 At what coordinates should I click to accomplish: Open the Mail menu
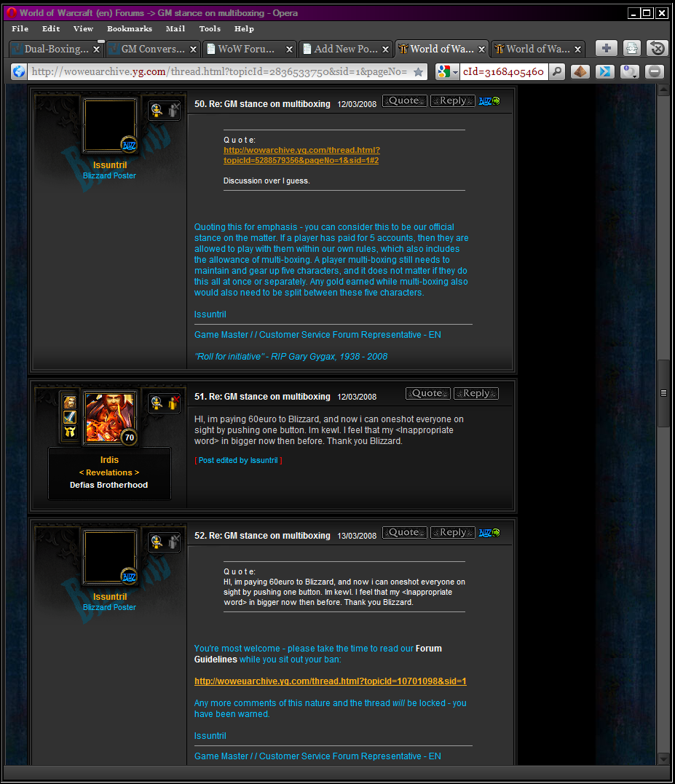[175, 28]
